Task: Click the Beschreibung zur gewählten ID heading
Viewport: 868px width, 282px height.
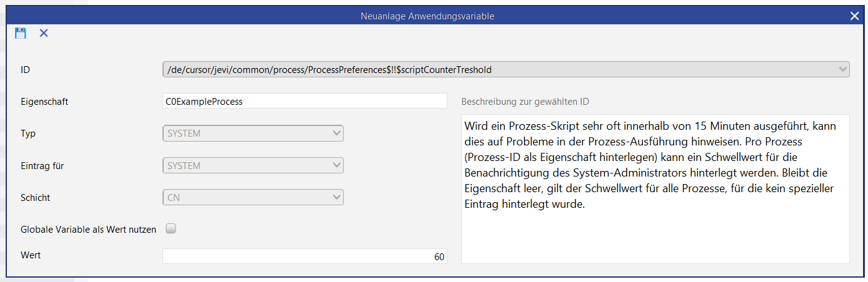Action: click(x=524, y=102)
